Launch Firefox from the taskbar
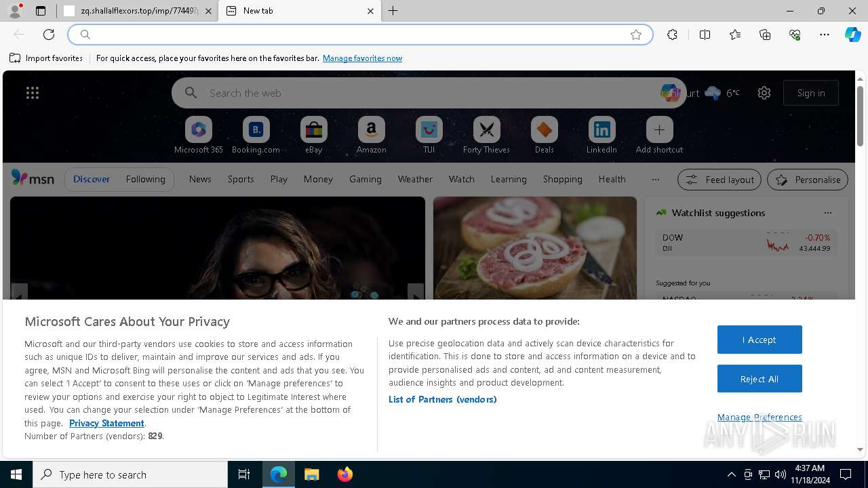 coord(344,474)
